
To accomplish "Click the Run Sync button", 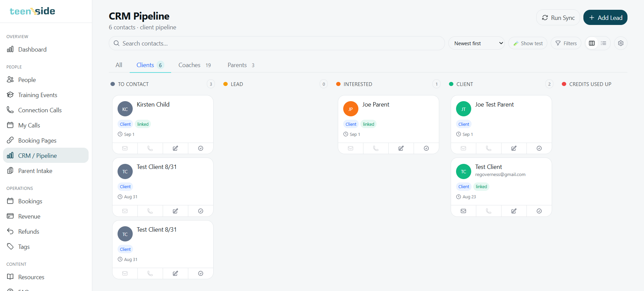I will pos(558,18).
